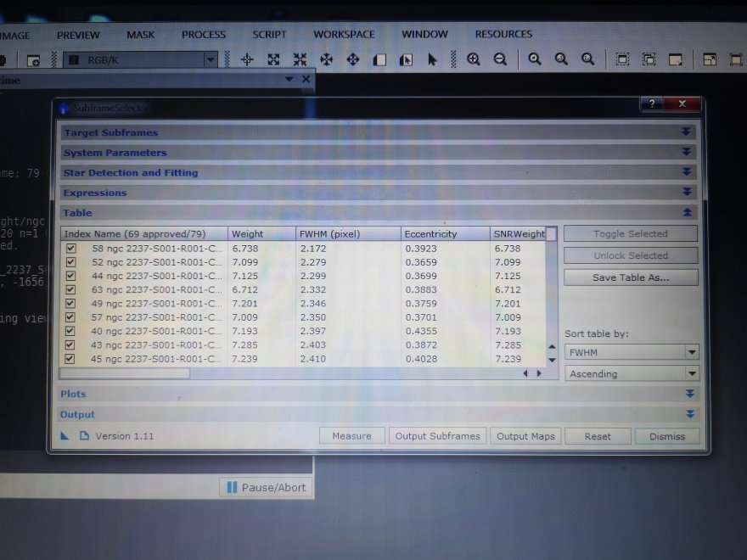Close the console panel with X
Image resolution: width=747 pixels, height=560 pixels.
tap(306, 79)
